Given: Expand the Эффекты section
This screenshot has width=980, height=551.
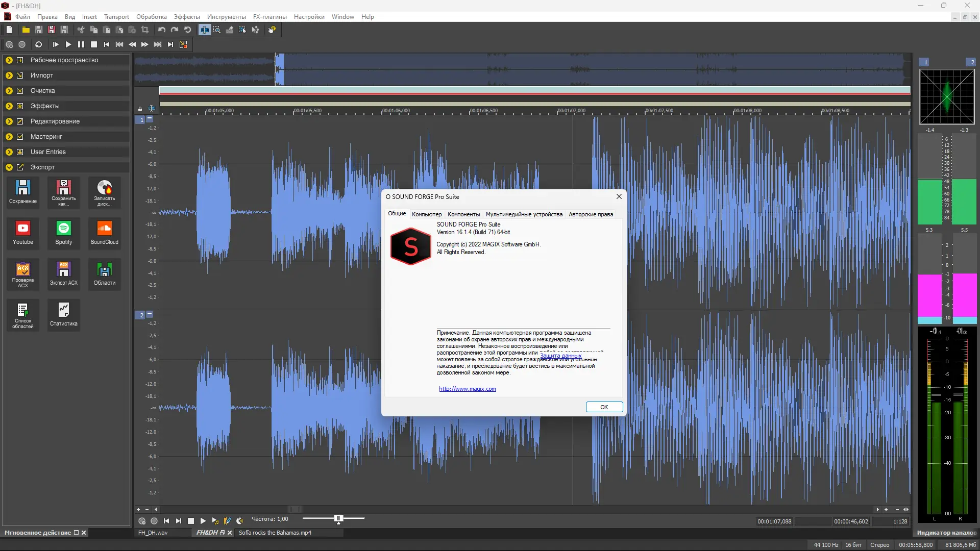Looking at the screenshot, I should pos(9,106).
